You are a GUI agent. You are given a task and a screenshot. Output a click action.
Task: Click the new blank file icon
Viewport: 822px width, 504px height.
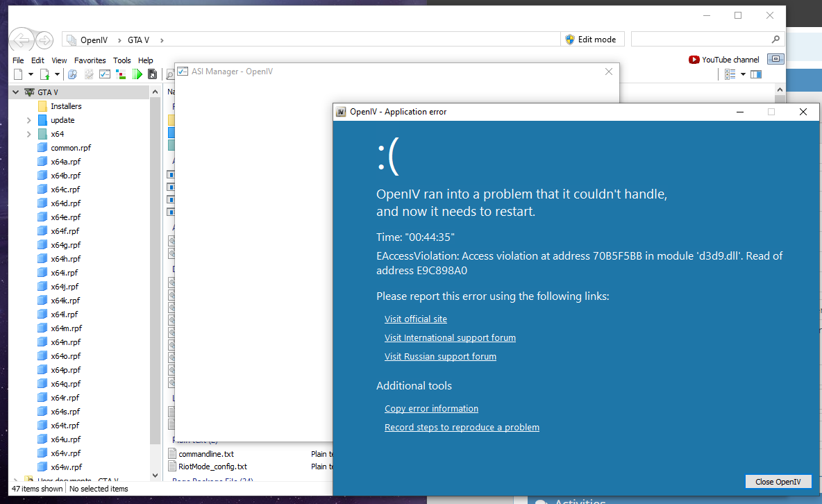coord(18,74)
